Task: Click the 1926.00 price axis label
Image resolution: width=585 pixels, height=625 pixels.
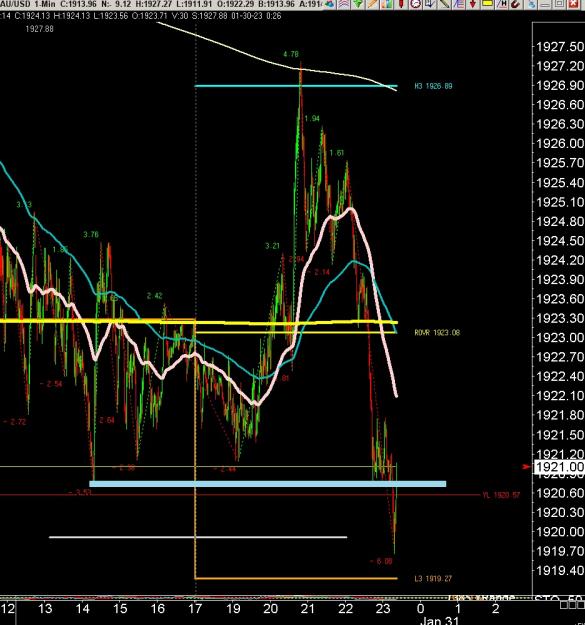Action: [559, 143]
